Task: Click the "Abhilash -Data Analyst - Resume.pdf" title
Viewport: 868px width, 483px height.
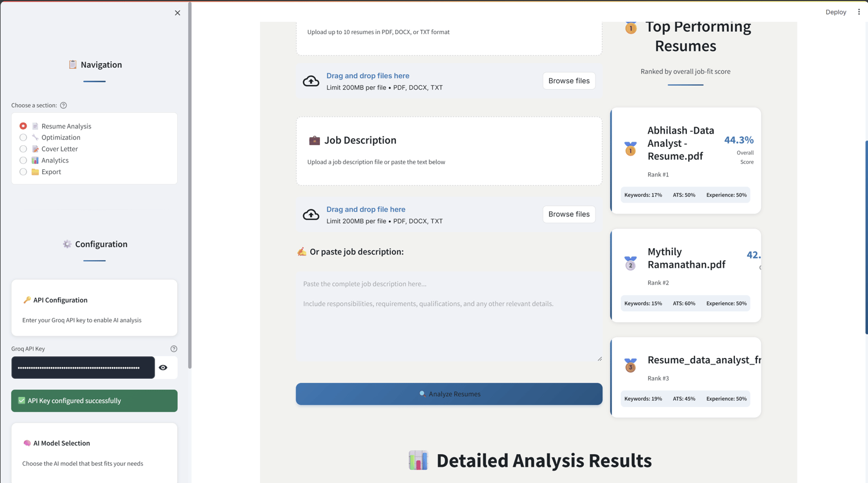Action: (681, 143)
